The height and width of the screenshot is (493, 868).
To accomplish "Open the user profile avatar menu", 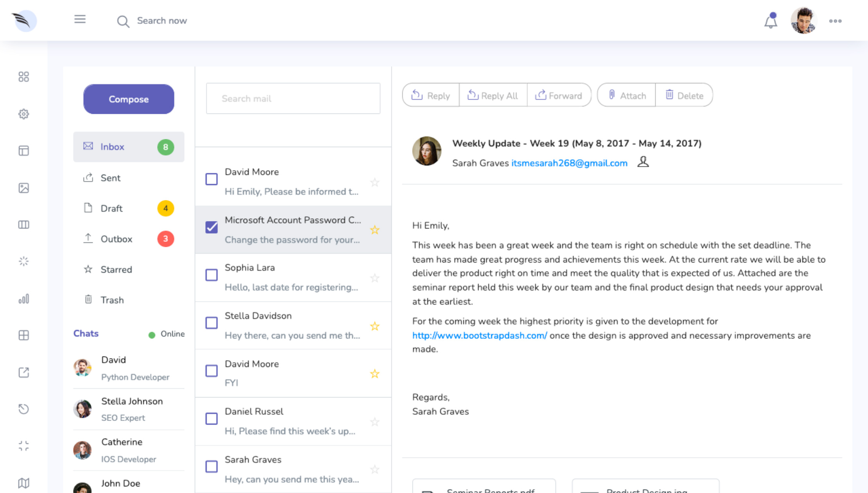I will click(803, 21).
